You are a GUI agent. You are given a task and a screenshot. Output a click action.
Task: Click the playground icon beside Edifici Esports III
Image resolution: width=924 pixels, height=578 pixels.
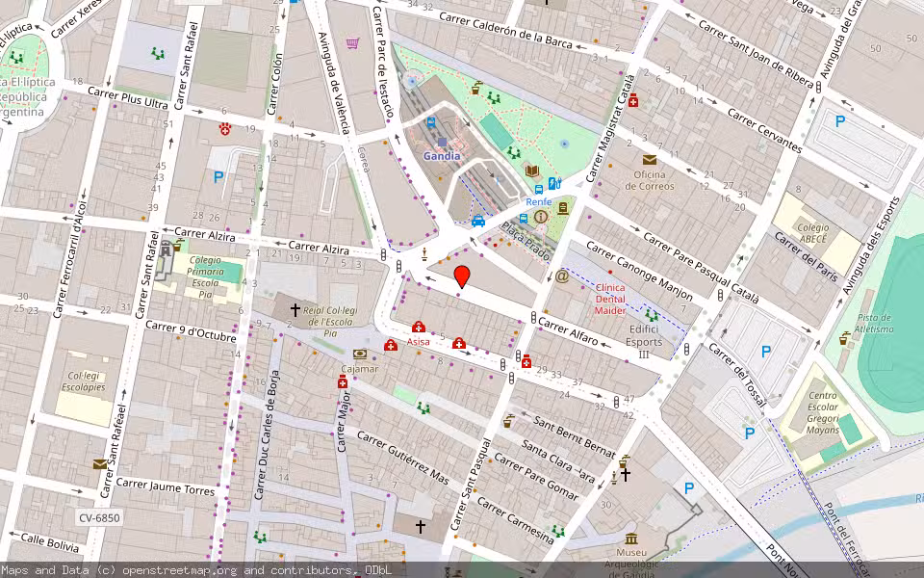(x=651, y=314)
